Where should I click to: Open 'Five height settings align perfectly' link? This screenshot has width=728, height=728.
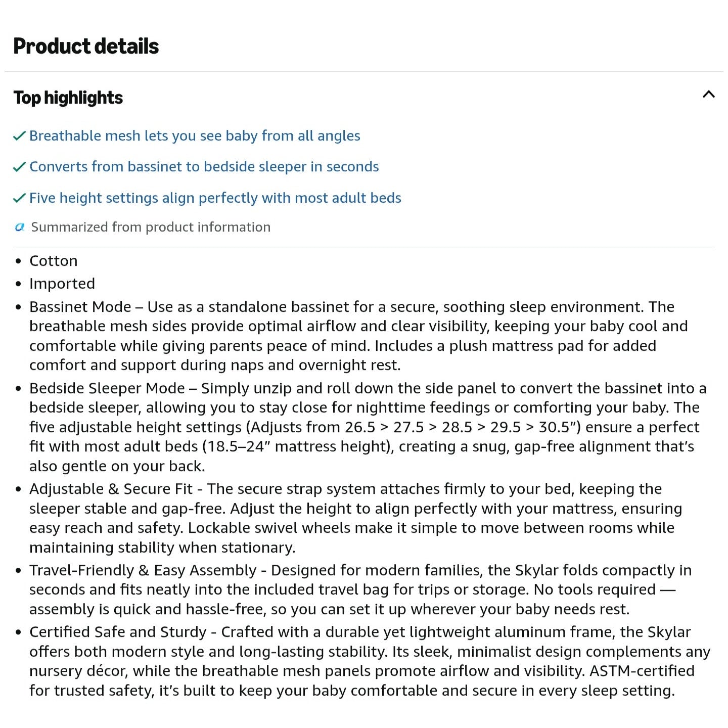215,198
